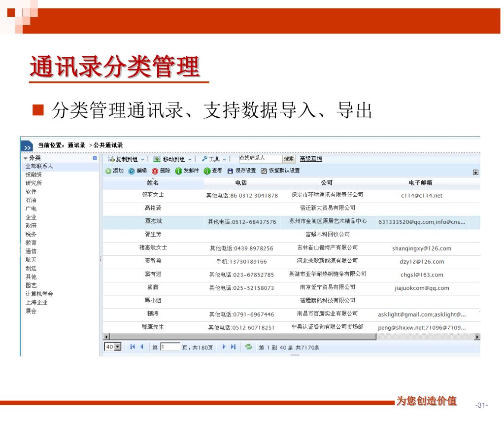Click the collapse toolbar arrow icon

[476, 173]
